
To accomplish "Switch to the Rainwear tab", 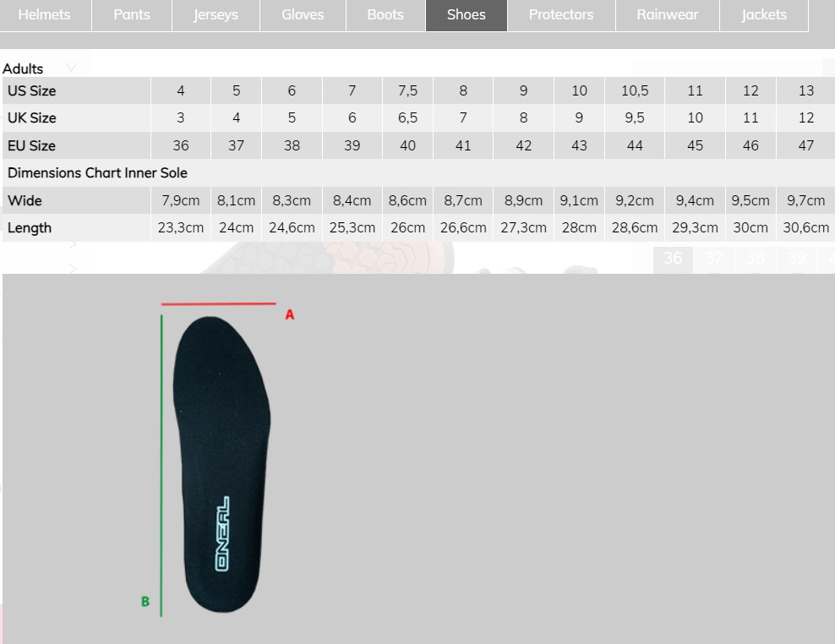I will [668, 15].
